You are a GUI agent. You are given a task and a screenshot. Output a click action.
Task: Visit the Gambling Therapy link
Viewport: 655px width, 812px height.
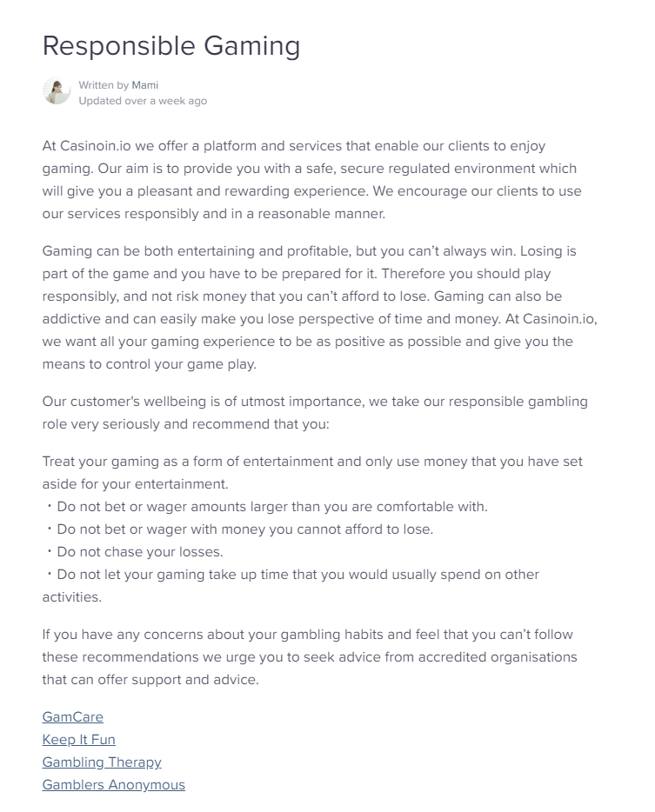[102, 762]
